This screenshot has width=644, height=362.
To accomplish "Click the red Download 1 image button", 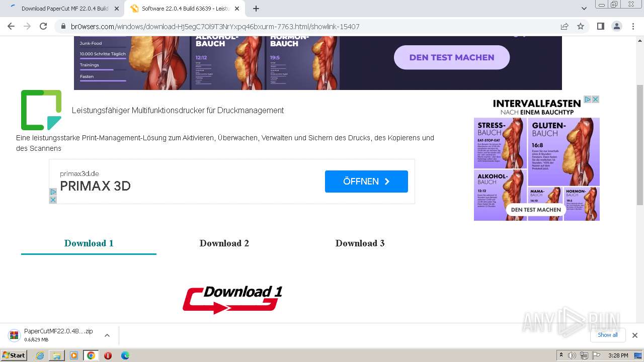I will pyautogui.click(x=232, y=300).
